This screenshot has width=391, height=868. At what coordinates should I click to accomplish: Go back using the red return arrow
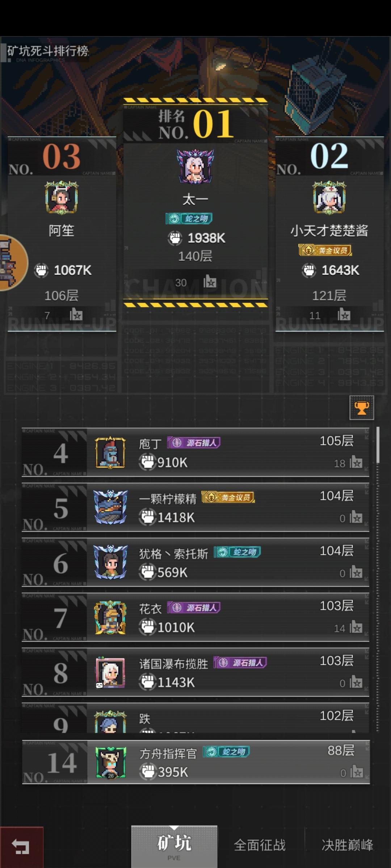coord(21,847)
